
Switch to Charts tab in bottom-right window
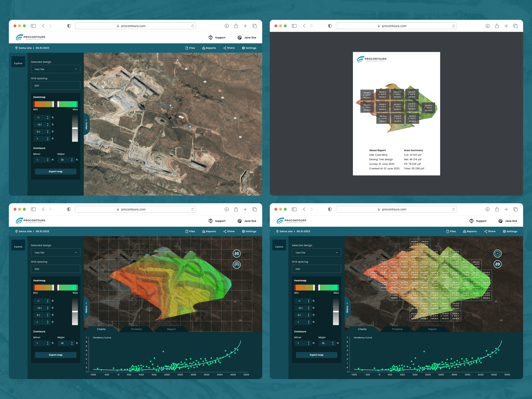click(x=362, y=329)
